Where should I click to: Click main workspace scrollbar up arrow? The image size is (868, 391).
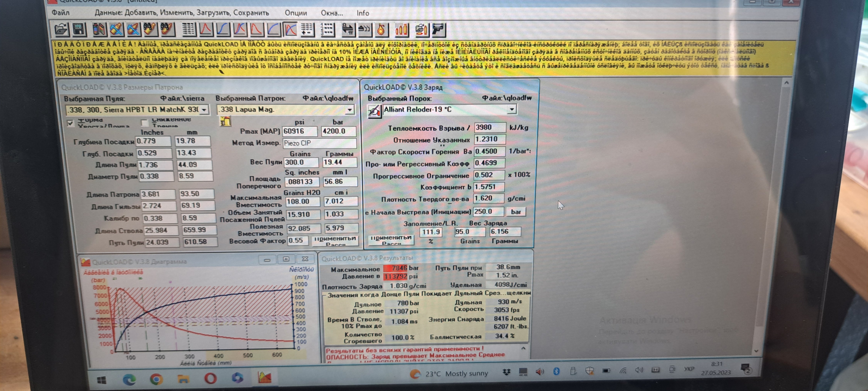[x=786, y=83]
